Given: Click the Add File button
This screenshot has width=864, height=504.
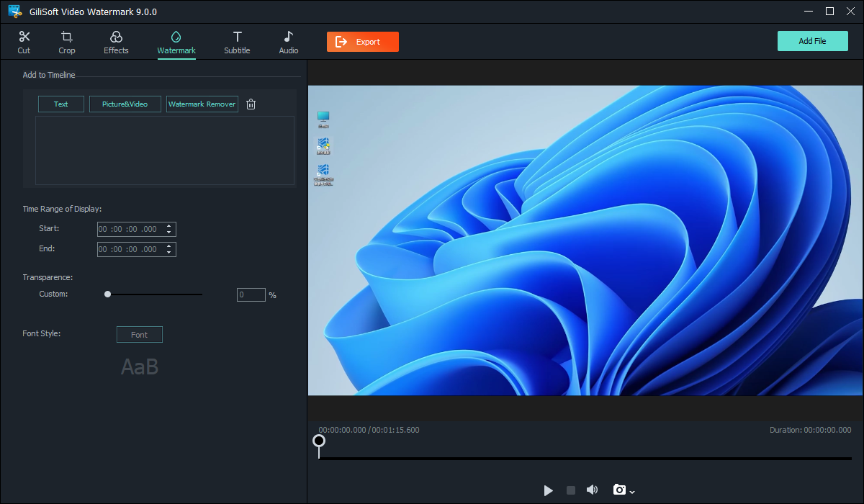Looking at the screenshot, I should pyautogui.click(x=812, y=41).
